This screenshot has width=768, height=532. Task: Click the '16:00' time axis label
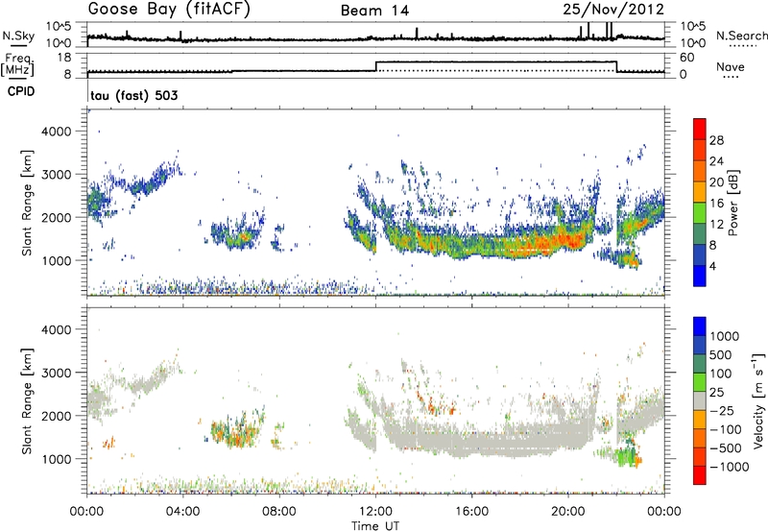tap(471, 512)
